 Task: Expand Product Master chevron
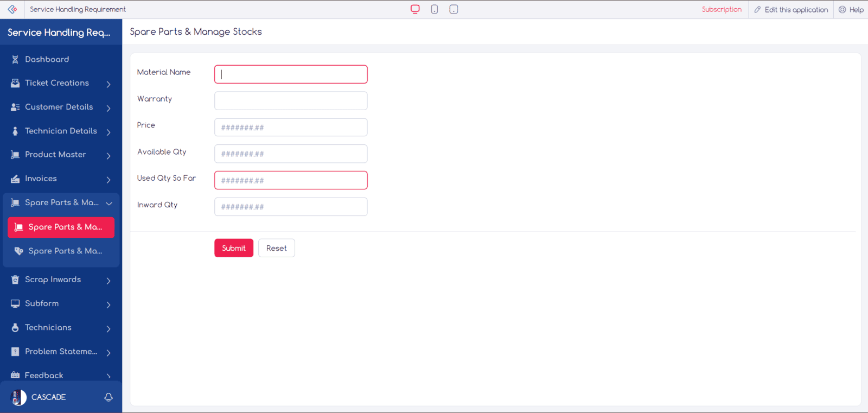108,156
